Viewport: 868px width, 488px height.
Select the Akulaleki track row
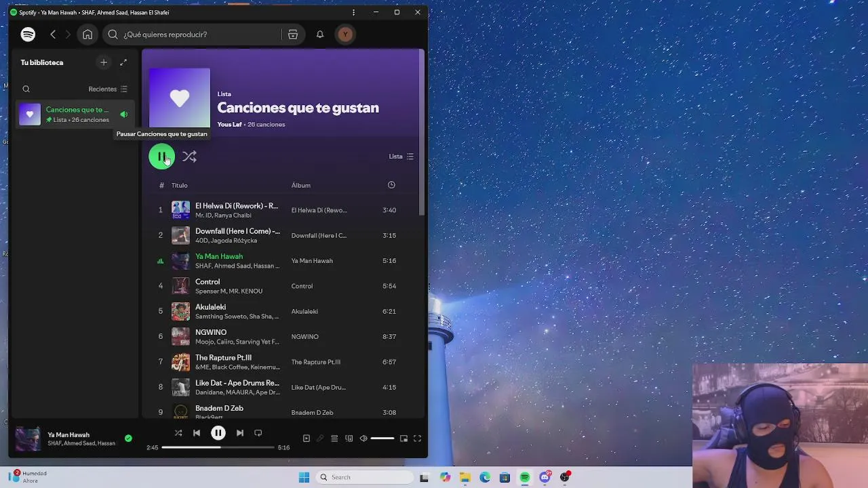[285, 311]
